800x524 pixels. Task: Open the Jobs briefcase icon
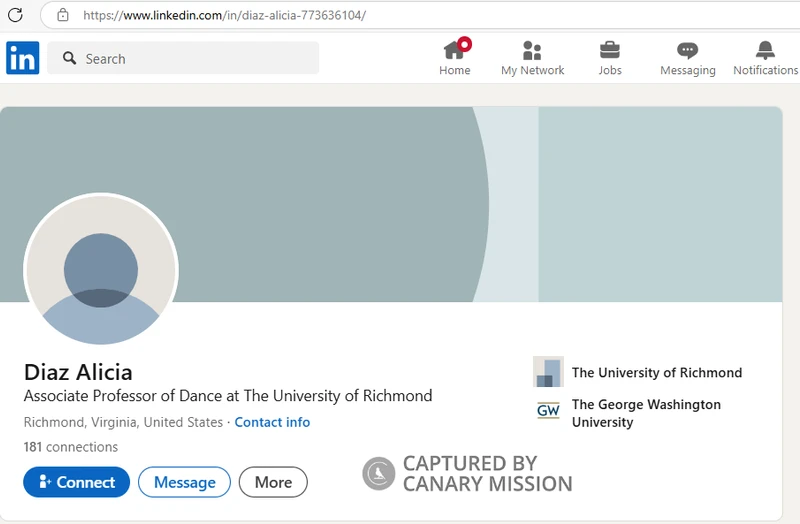[x=610, y=51]
